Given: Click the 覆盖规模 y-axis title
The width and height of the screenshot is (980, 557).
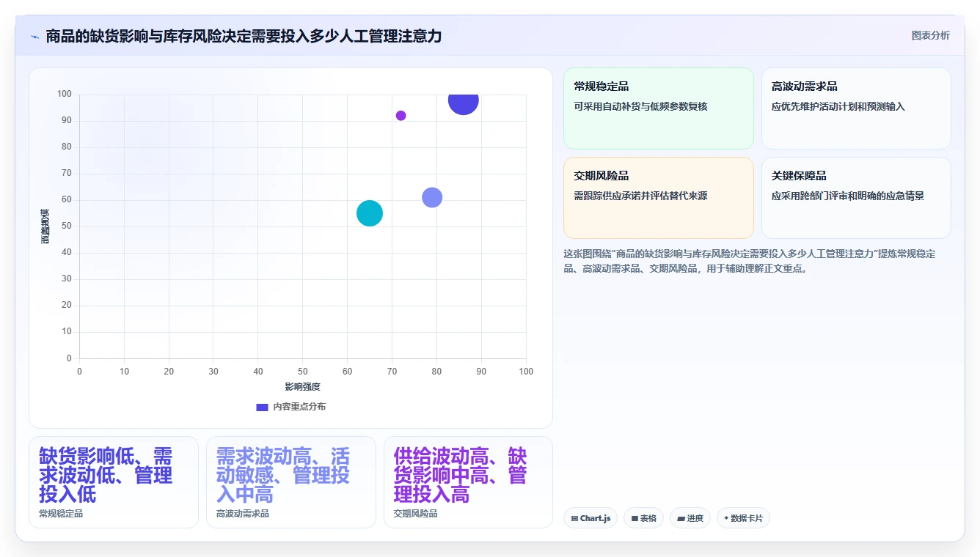Looking at the screenshot, I should click(45, 226).
